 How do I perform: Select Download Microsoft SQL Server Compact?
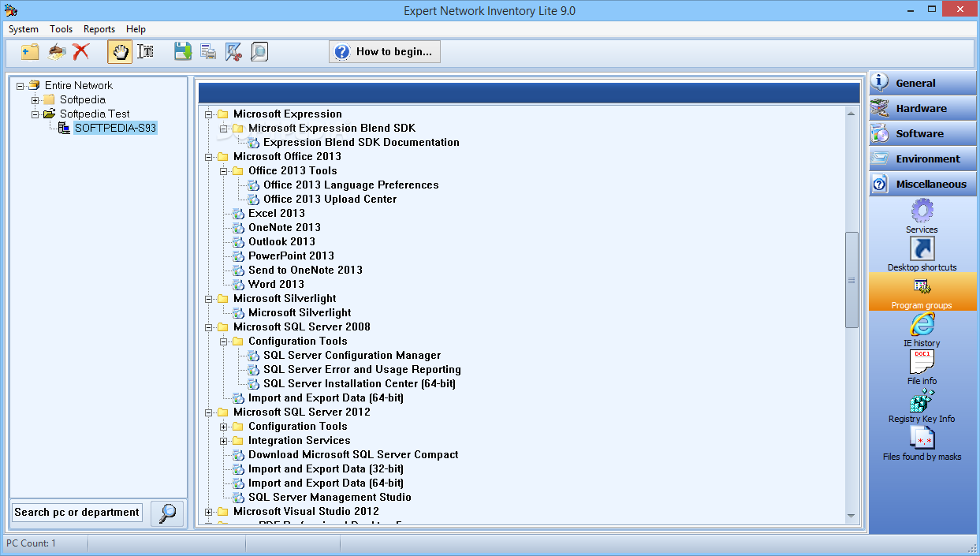click(x=353, y=455)
